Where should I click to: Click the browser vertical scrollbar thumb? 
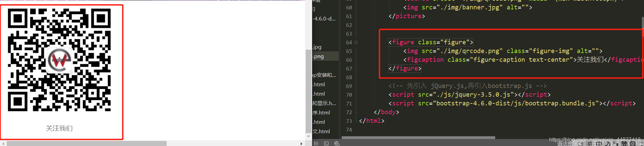pos(308,91)
